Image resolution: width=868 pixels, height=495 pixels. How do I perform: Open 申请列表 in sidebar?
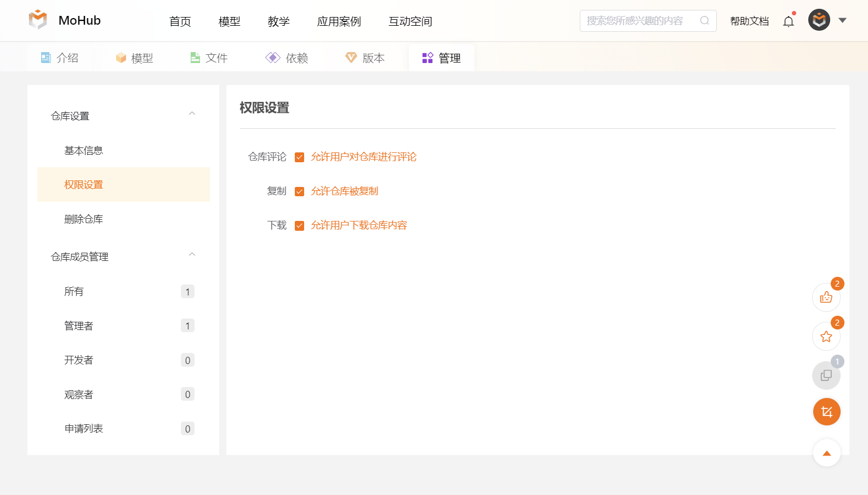click(123, 429)
